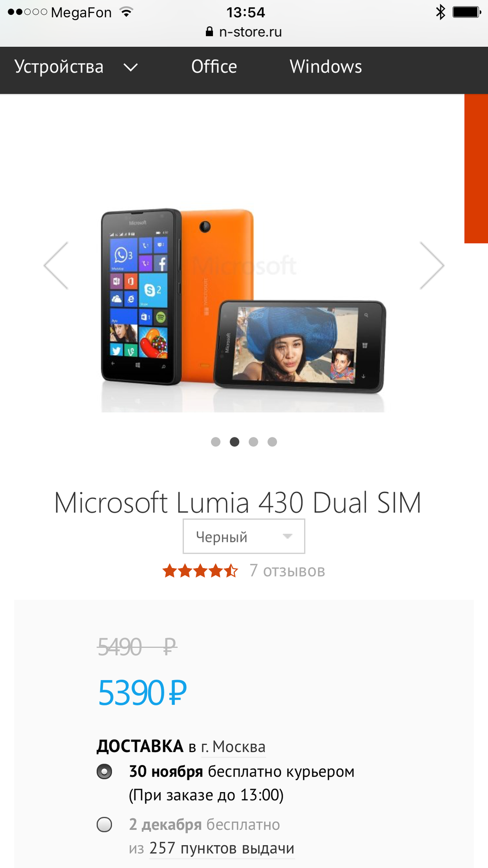
Task: Open 257 пунктов выдачи link
Action: pyautogui.click(x=222, y=848)
